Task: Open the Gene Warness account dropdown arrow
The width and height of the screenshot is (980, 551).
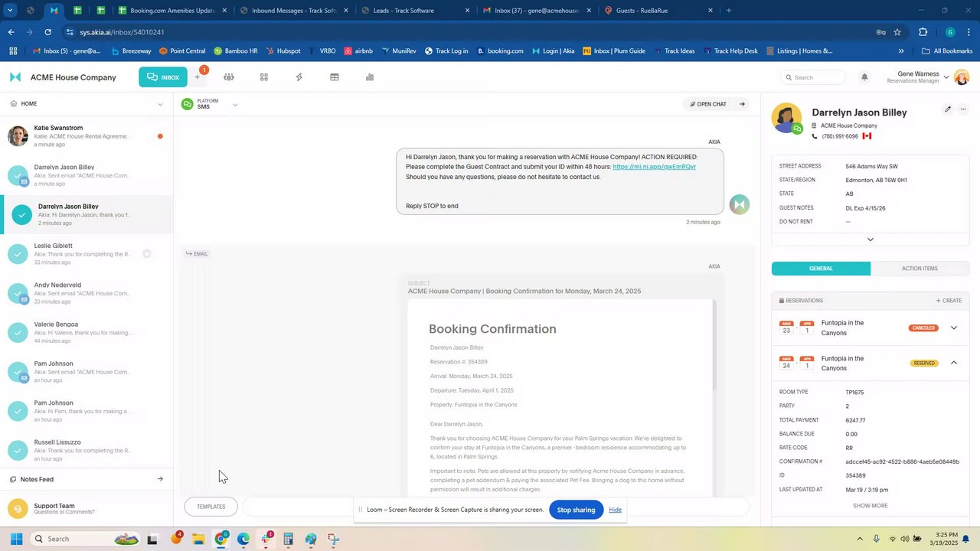Action: 946,77
